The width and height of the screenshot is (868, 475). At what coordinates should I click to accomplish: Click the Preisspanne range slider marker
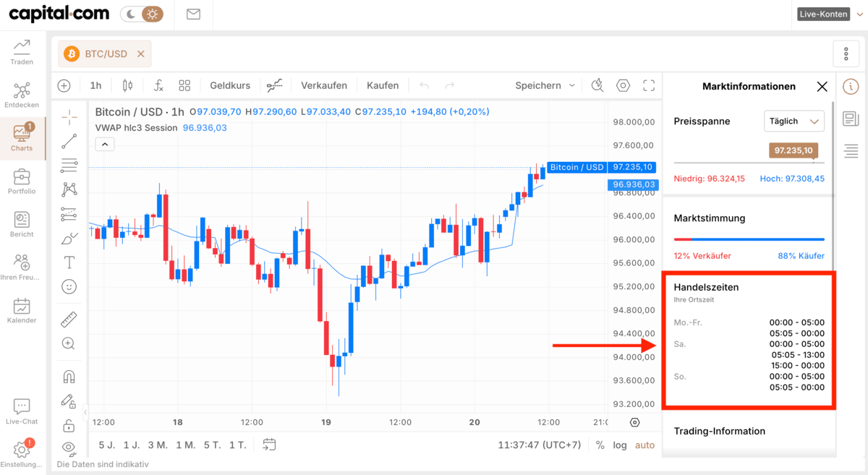[793, 150]
